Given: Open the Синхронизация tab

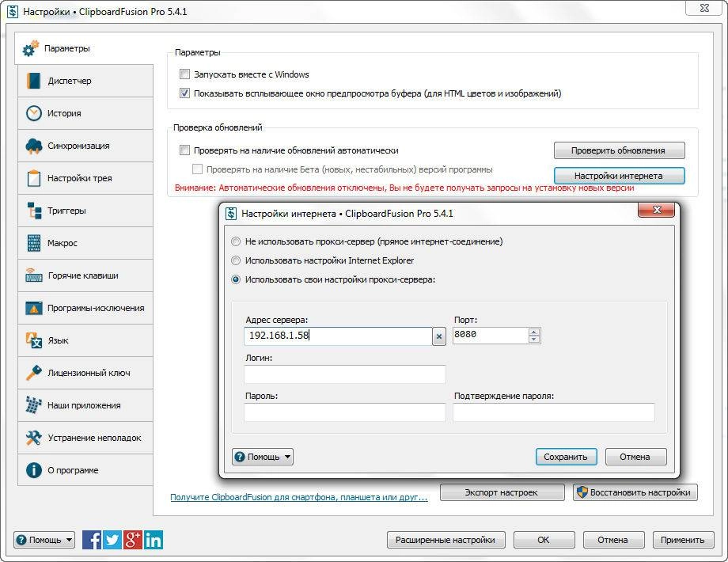Looking at the screenshot, I should click(85, 146).
